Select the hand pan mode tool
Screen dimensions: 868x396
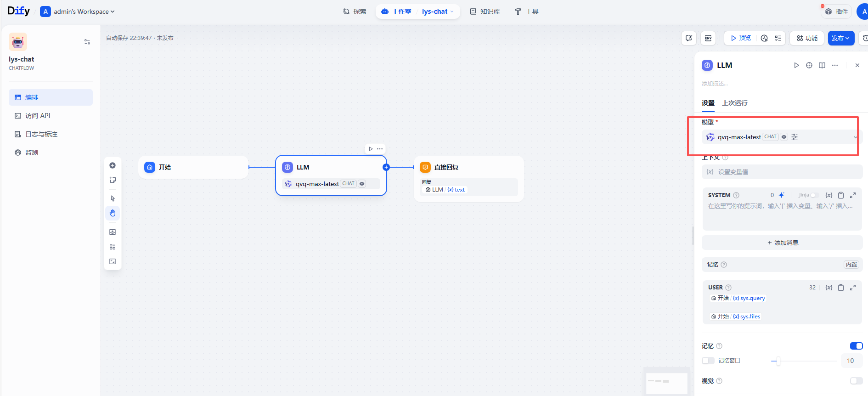point(113,213)
